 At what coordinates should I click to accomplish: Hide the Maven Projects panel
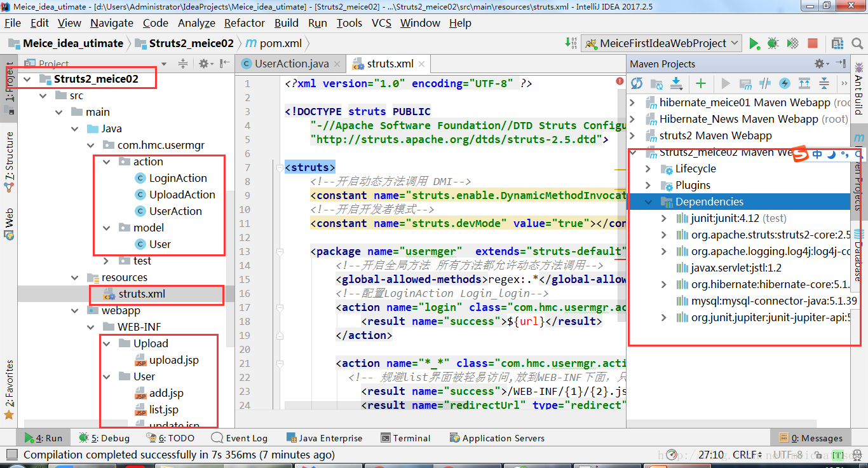[841, 64]
